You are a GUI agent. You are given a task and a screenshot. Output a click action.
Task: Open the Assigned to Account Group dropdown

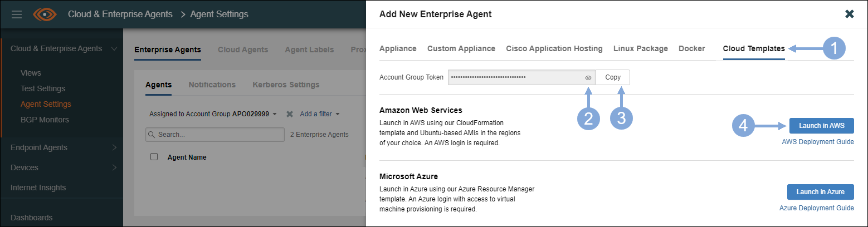click(213, 114)
